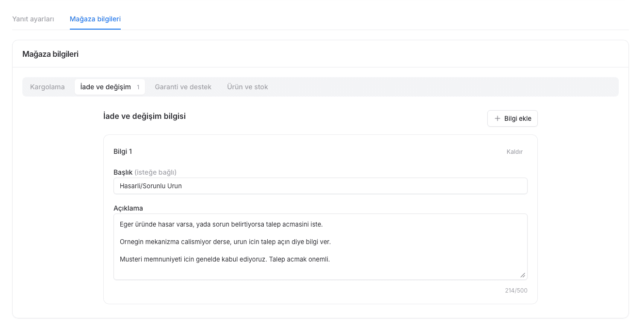644x328 pixels.
Task: Click the "214/500" character counter
Action: (x=516, y=291)
